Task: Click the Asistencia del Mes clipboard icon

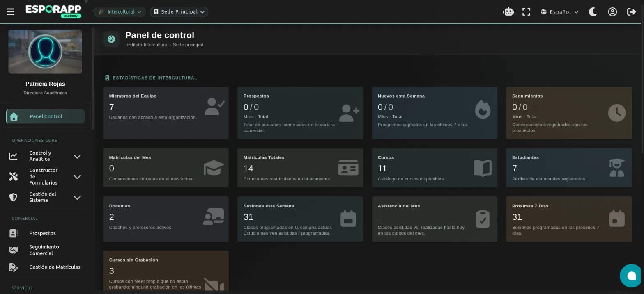Action: (483, 219)
